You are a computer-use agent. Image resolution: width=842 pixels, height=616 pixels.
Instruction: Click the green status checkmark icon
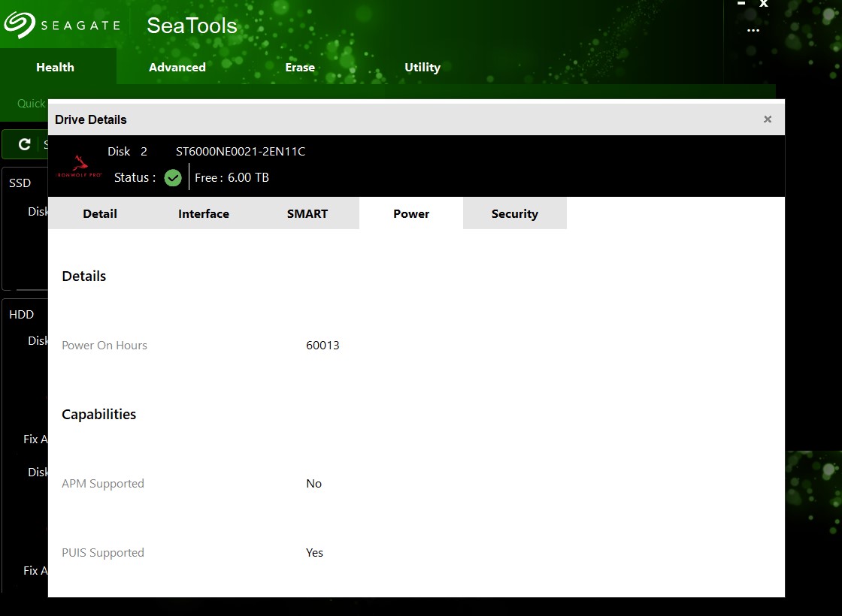(173, 178)
